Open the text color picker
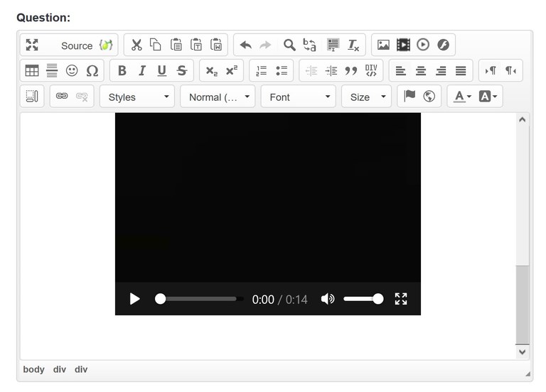 click(463, 97)
